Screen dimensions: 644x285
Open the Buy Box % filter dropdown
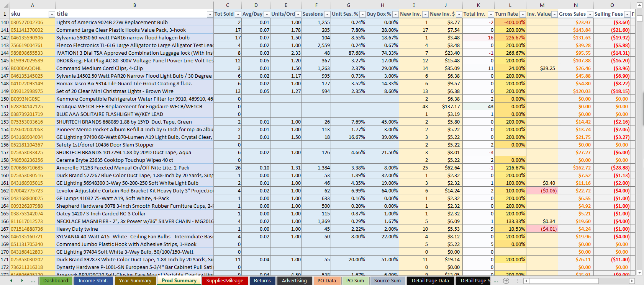[x=395, y=14]
